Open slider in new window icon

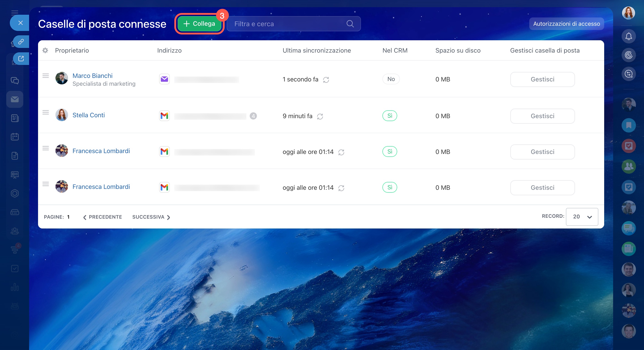coord(21,59)
